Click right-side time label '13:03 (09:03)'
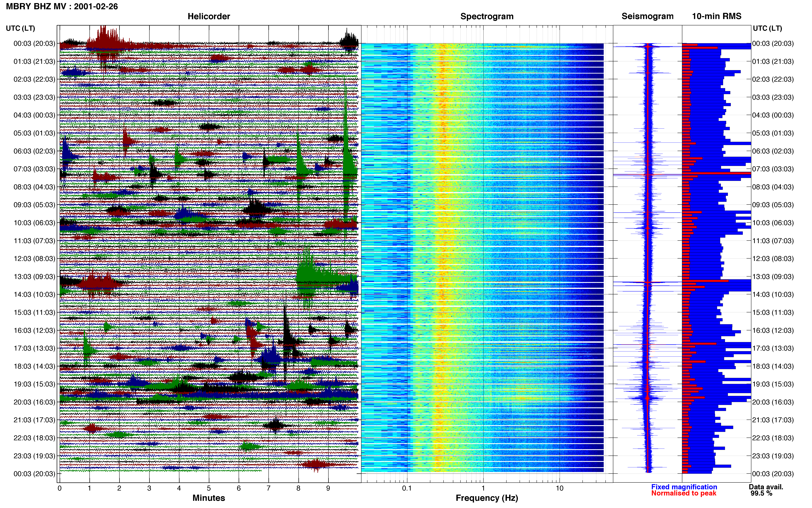The width and height of the screenshot is (812, 508). click(x=773, y=277)
